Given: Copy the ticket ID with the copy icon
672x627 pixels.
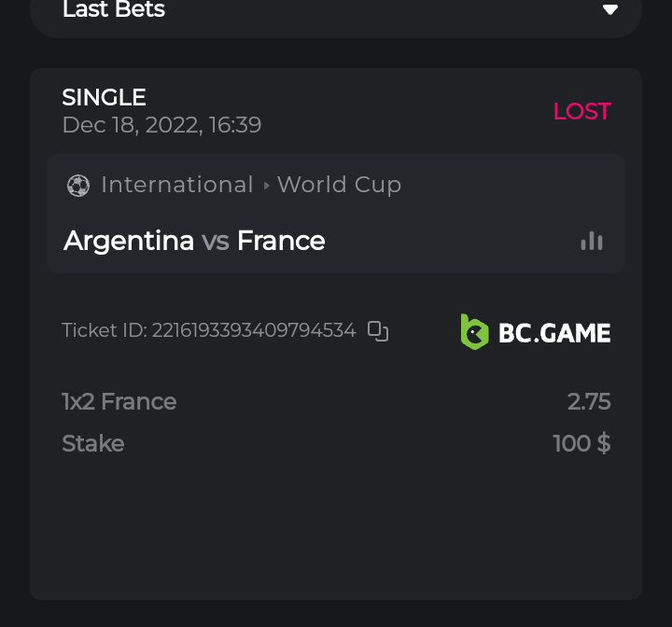Looking at the screenshot, I should pos(378,330).
